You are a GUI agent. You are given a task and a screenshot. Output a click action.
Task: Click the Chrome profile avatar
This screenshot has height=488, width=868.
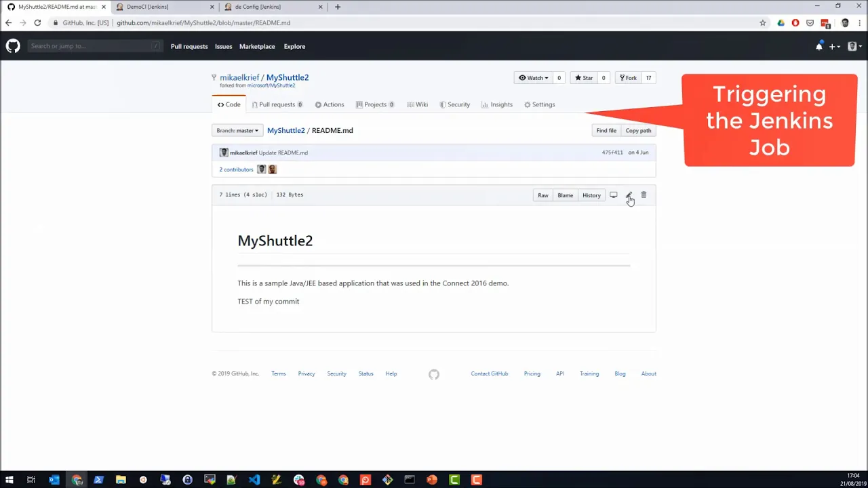[845, 22]
